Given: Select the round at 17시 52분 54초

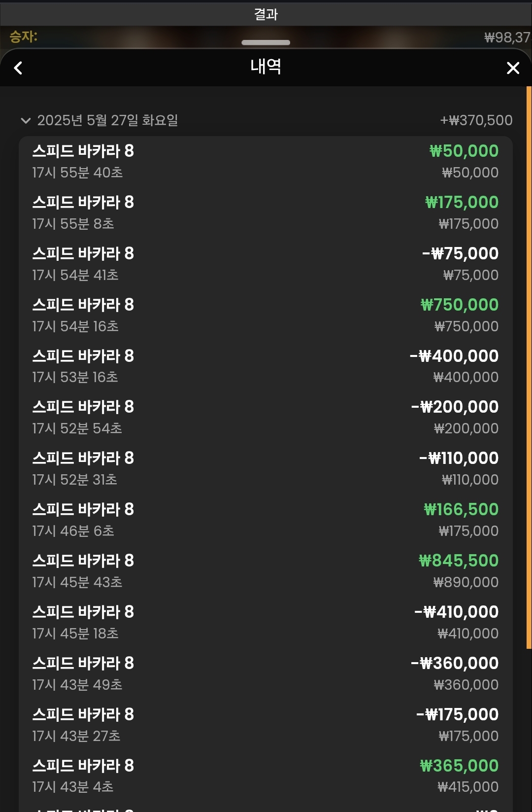Looking at the screenshot, I should point(266,417).
